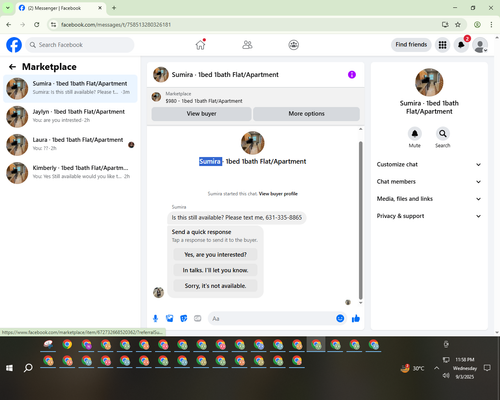Expand Customize chat section
The height and width of the screenshot is (400, 500).
(429, 164)
